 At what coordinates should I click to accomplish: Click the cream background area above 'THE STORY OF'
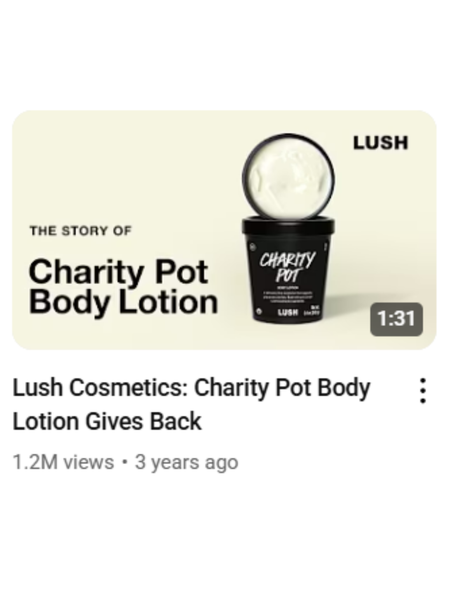[115, 172]
